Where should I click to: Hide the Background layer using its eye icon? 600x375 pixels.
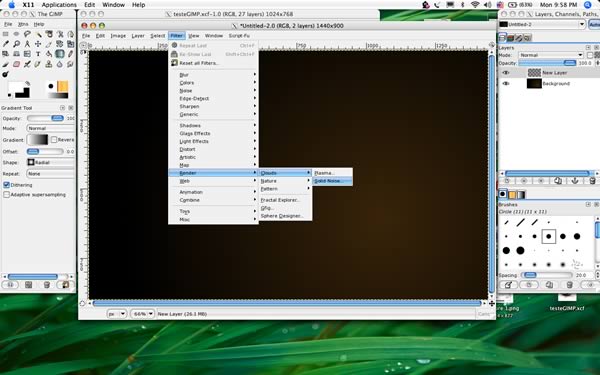pyautogui.click(x=506, y=83)
